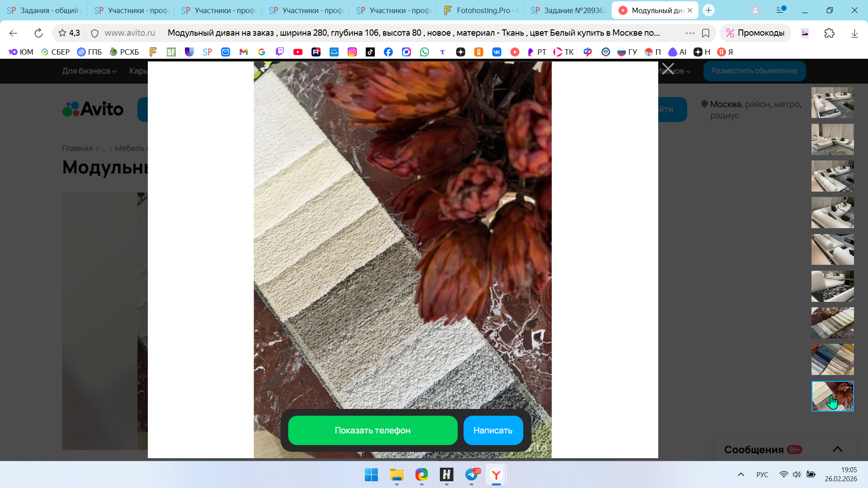
Task: Expand the Сообщения chat panel
Action: coord(837,449)
